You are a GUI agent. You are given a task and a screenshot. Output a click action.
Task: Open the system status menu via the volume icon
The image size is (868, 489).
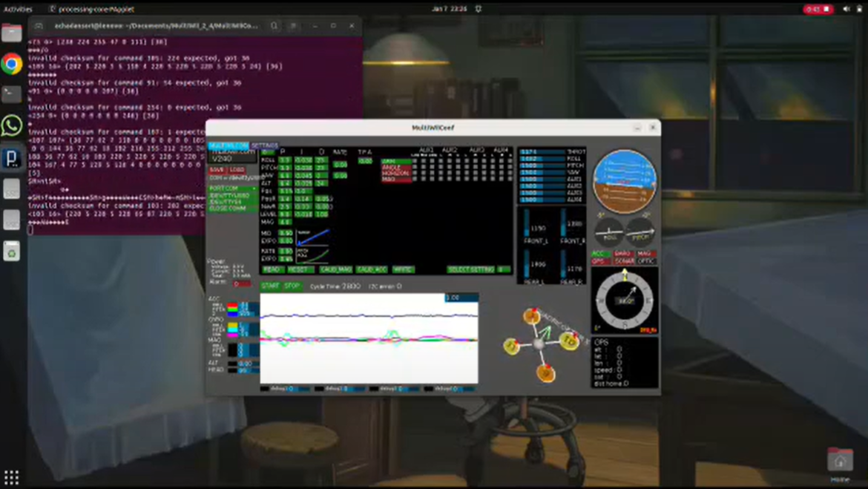pos(846,9)
